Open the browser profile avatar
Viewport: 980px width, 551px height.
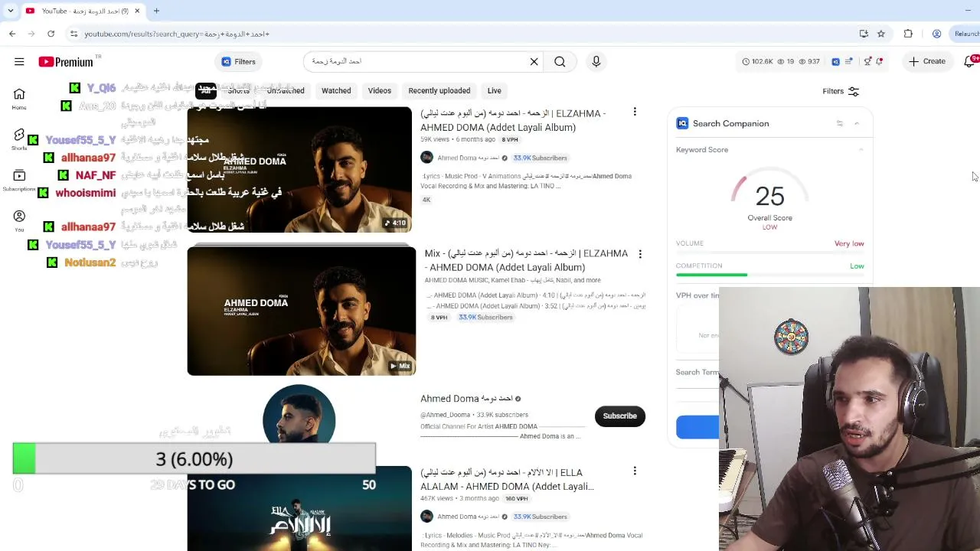pos(936,34)
